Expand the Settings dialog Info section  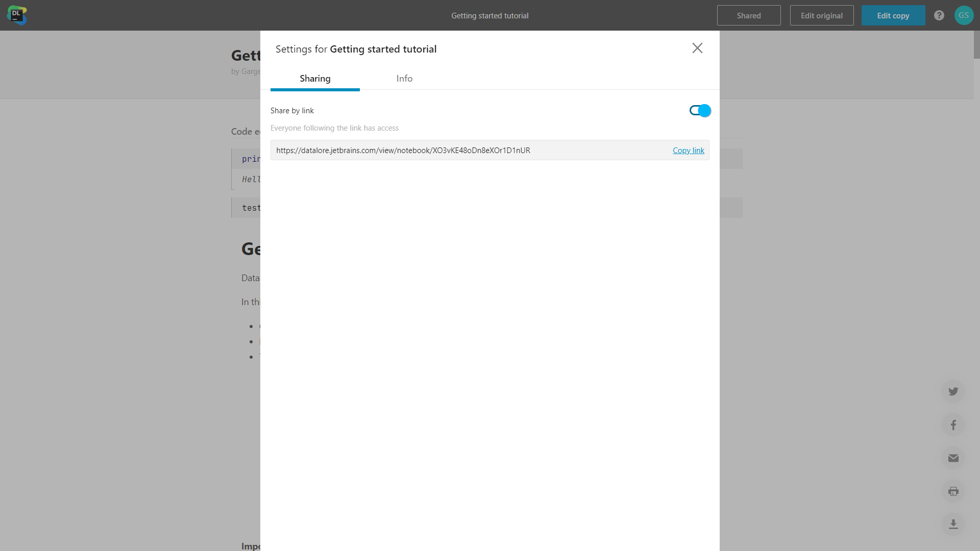pyautogui.click(x=404, y=78)
